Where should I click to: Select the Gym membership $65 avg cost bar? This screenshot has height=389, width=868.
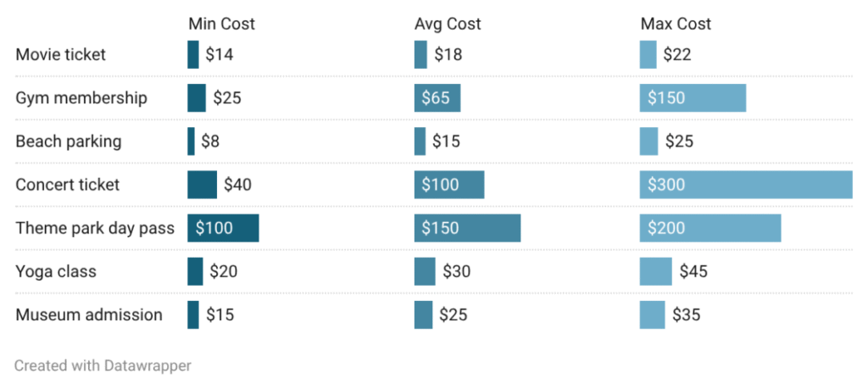[437, 98]
